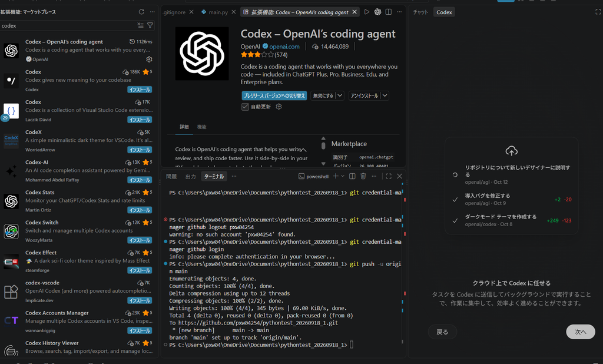This screenshot has width=603, height=364.
Task: Install the Codex Accounts Manager extension
Action: pyautogui.click(x=140, y=330)
